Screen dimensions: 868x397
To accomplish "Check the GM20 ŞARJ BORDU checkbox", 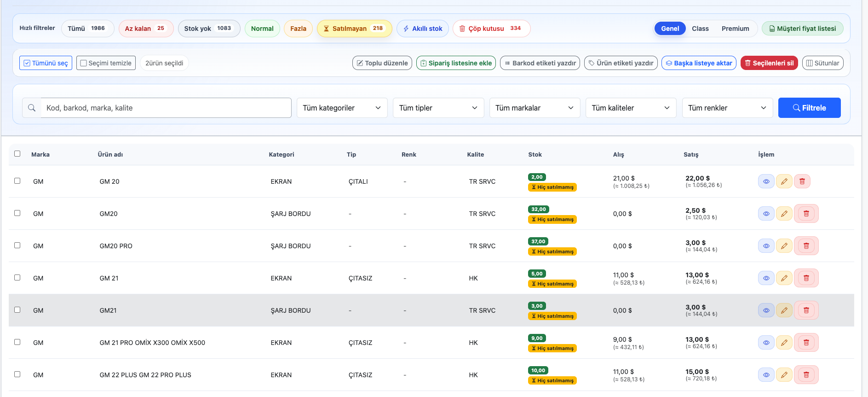I will 17,213.
